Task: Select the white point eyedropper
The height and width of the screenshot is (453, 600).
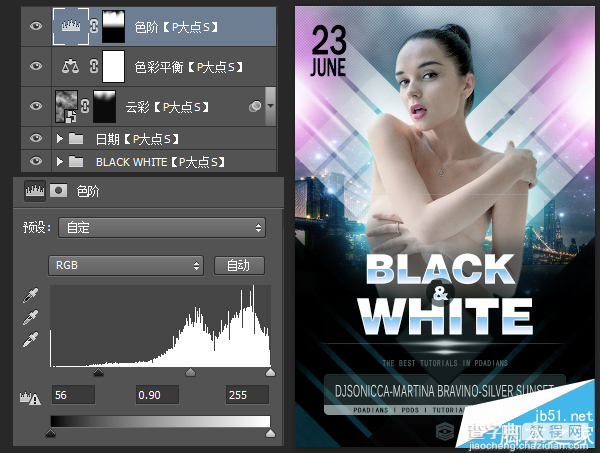Action: [x=31, y=339]
